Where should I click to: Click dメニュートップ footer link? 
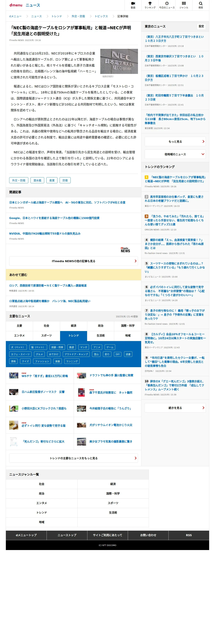[x=26, y=535]
